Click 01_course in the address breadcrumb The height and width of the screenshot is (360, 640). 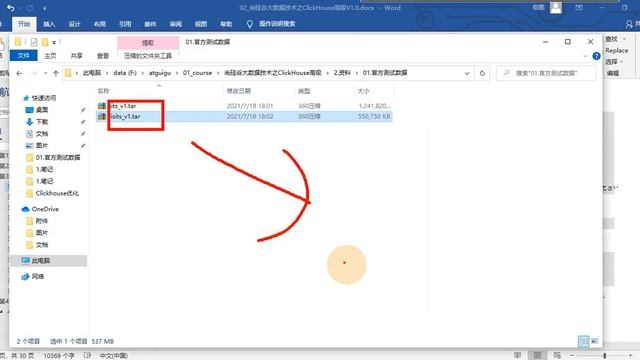[197, 73]
